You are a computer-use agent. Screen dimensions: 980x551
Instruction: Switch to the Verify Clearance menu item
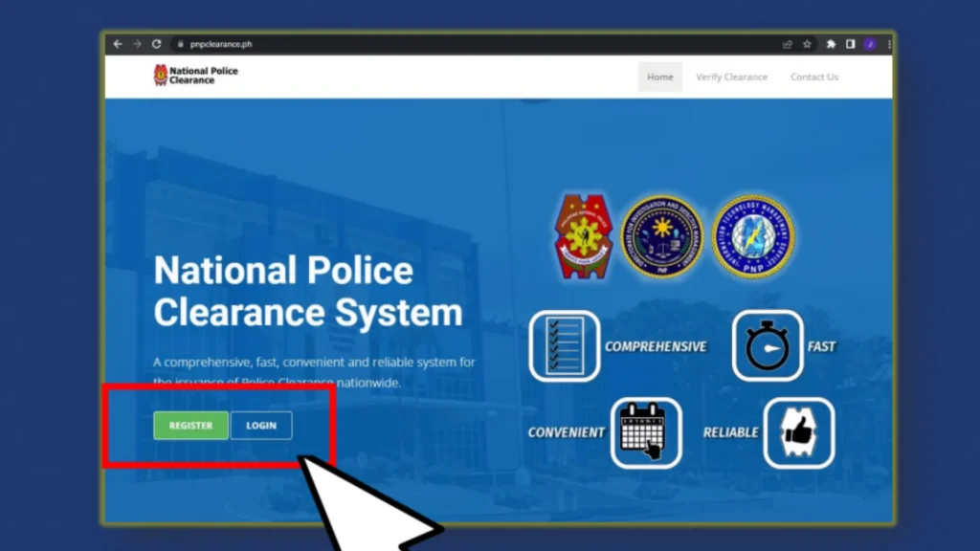coord(731,77)
